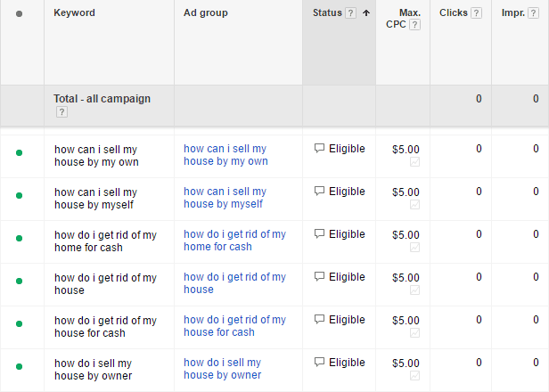
Task: Click the gray status dot column header
Action: tap(20, 13)
